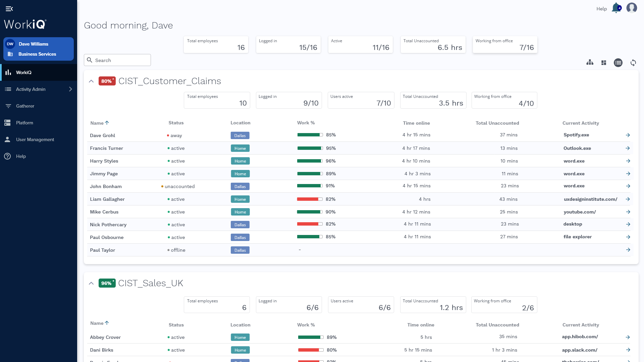Open the profile avatar menu

coord(632,8)
